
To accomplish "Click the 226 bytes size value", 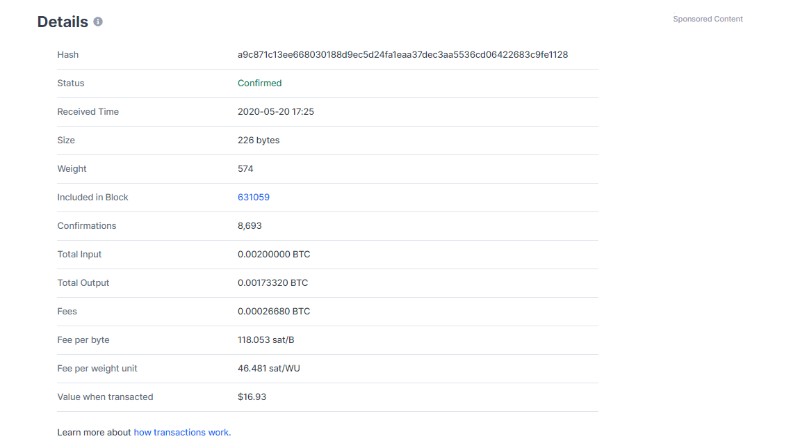I will (x=258, y=140).
